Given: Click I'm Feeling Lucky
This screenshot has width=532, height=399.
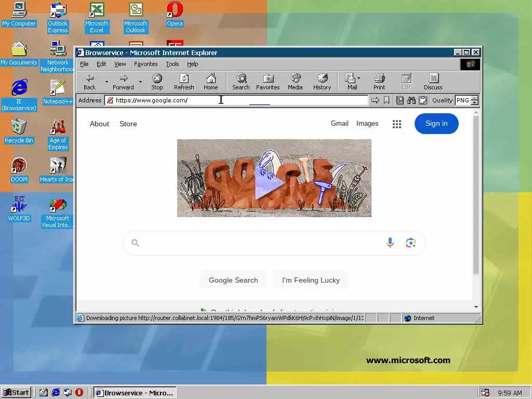Looking at the screenshot, I should coord(311,280).
